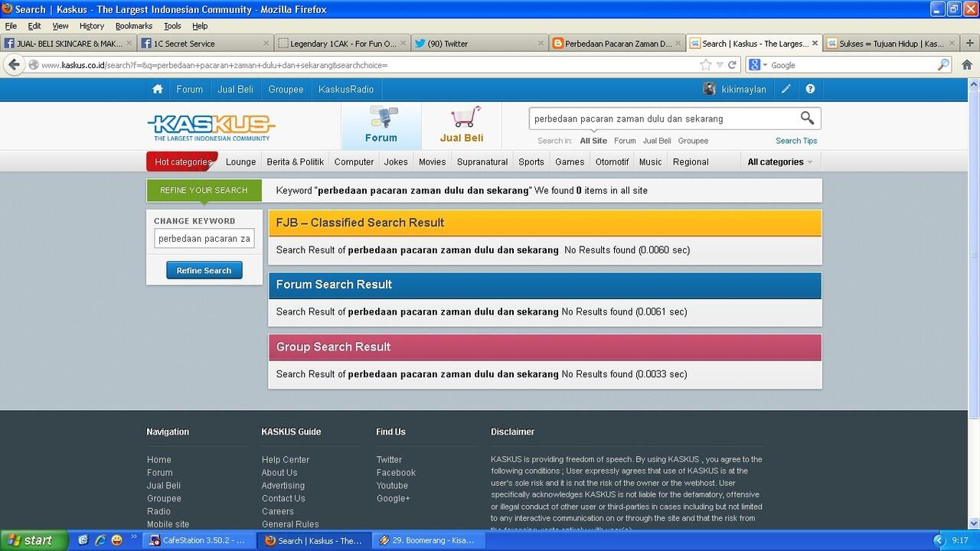The width and height of the screenshot is (980, 551).
Task: Open the File menu
Action: (11, 26)
